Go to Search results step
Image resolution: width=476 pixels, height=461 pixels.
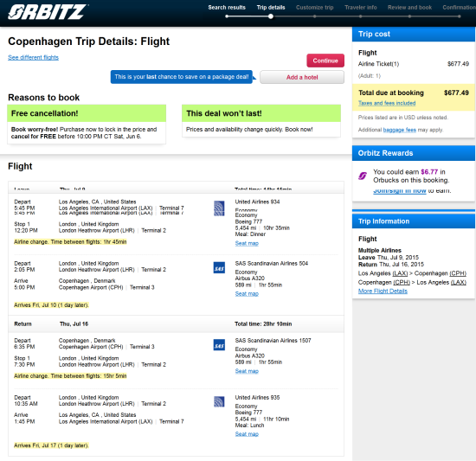(227, 8)
